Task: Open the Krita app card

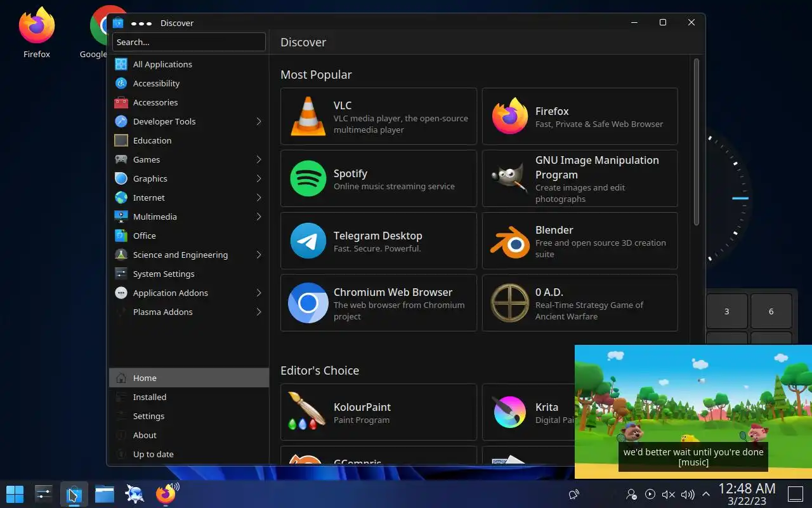Action: pyautogui.click(x=528, y=412)
